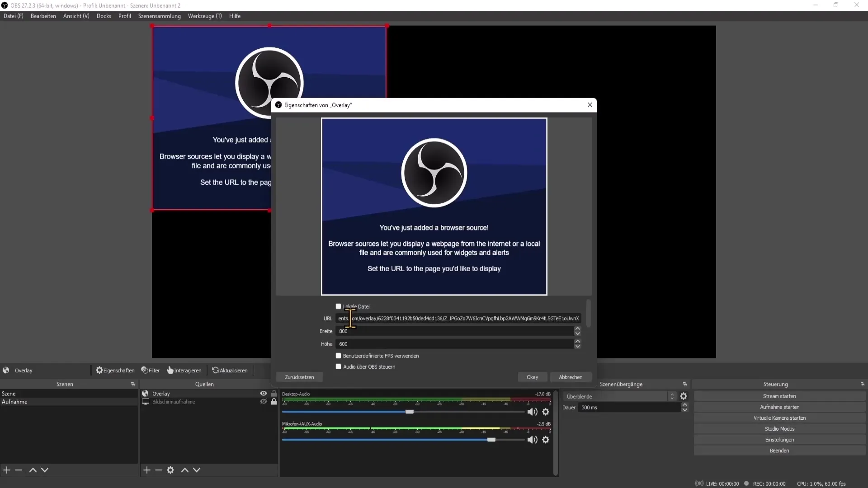Open Mikrofon/AUX-Audio gear settings
868x488 pixels.
(x=546, y=440)
